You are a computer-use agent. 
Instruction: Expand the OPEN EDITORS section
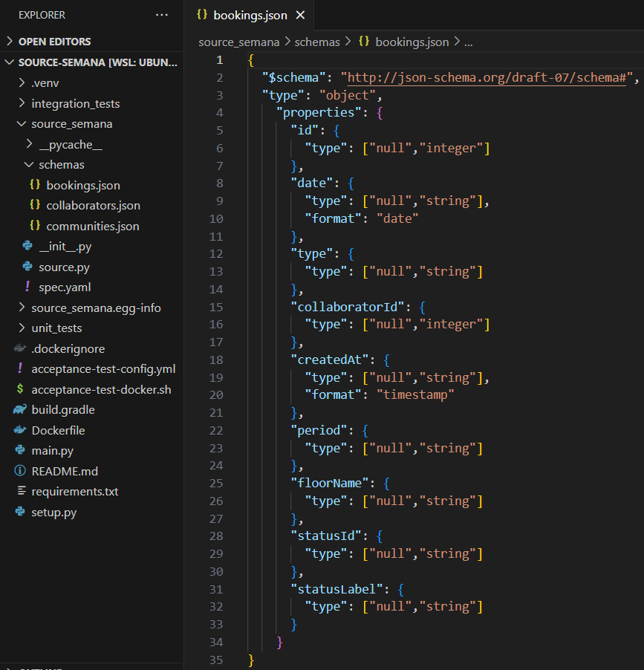click(x=10, y=42)
